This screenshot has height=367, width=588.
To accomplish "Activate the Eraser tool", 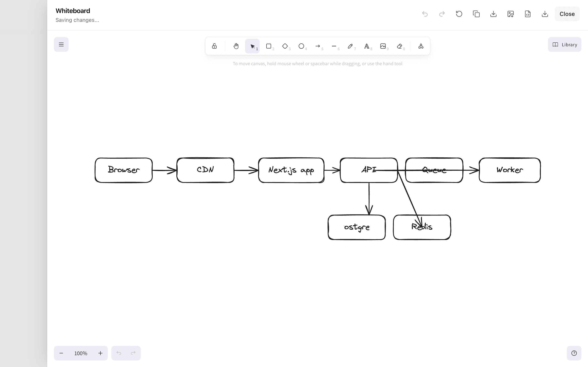I will tap(399, 46).
